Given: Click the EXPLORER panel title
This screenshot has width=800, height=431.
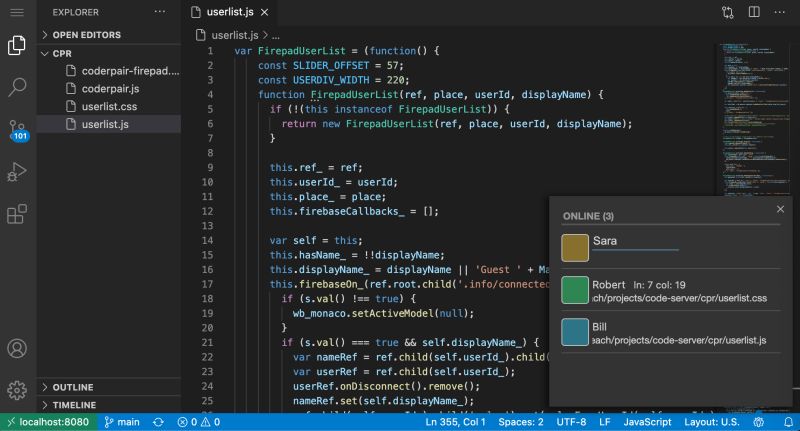Looking at the screenshot, I should point(76,12).
